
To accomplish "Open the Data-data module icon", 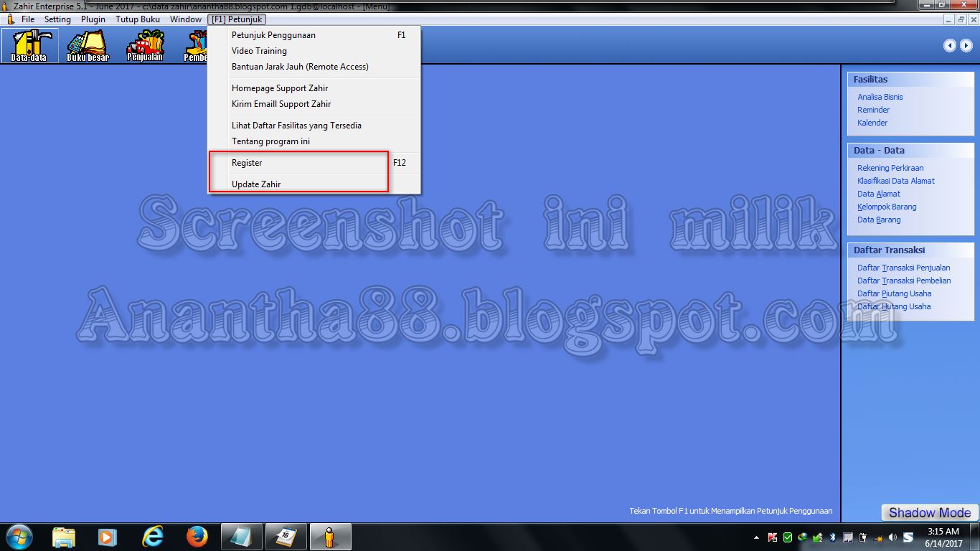I will [x=30, y=45].
